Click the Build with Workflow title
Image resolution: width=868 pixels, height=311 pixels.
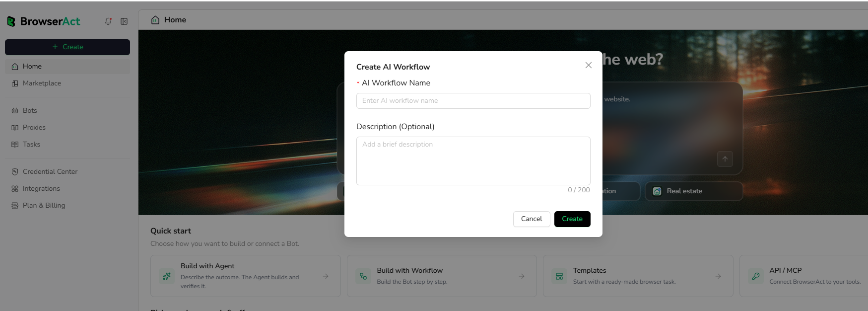[x=410, y=271]
